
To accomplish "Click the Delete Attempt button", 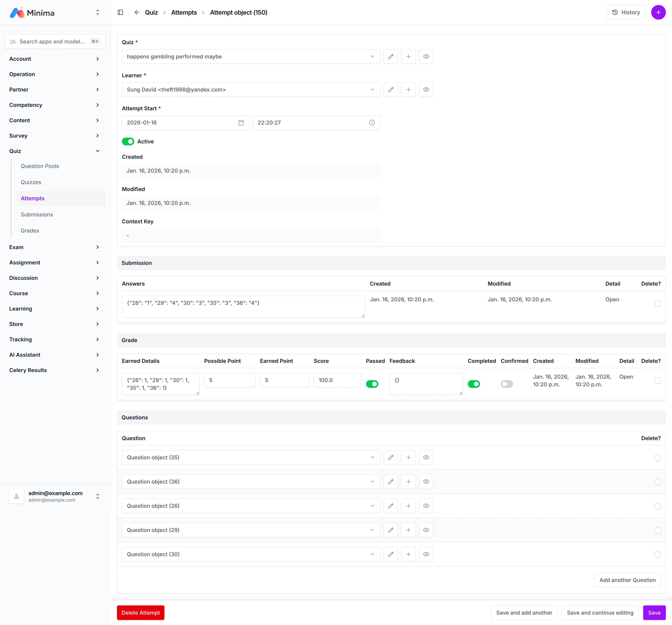I will pyautogui.click(x=141, y=613).
